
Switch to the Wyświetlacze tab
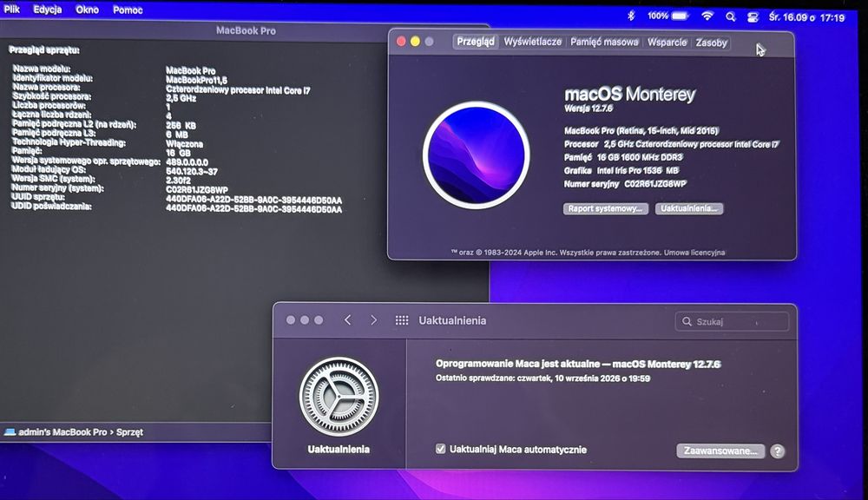tap(533, 42)
